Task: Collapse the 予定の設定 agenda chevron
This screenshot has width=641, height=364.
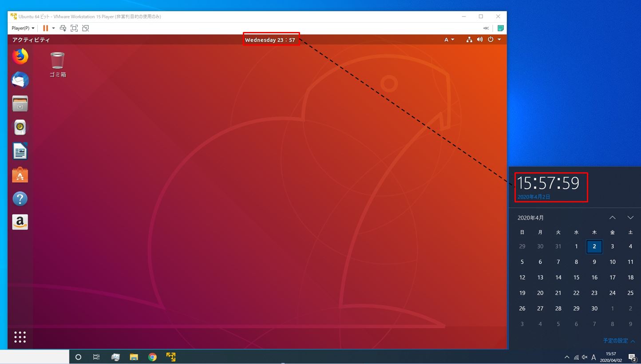Action: tap(633, 341)
